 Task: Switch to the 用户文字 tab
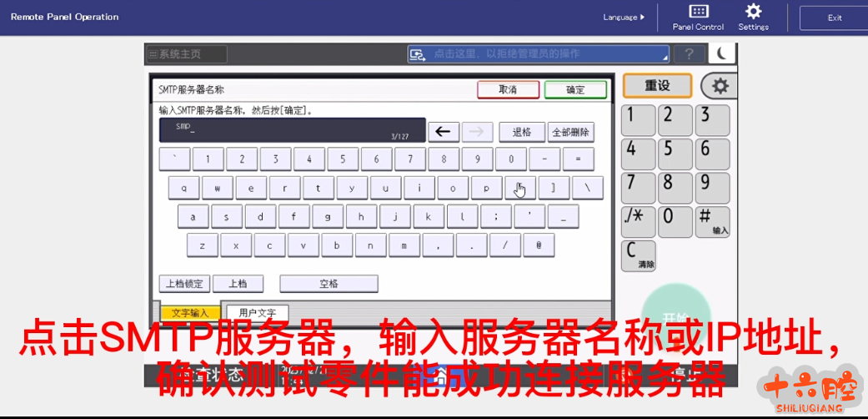coord(257,313)
